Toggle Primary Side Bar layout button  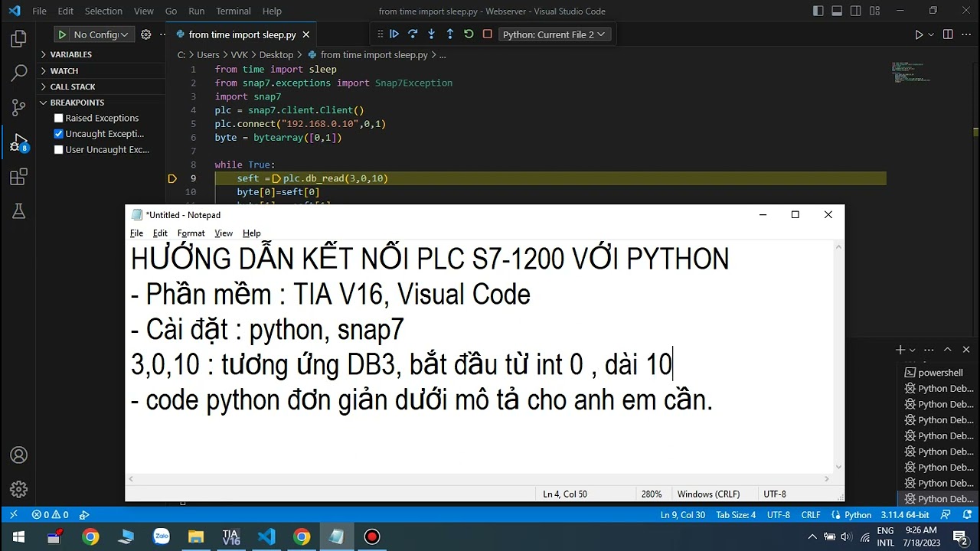click(818, 11)
